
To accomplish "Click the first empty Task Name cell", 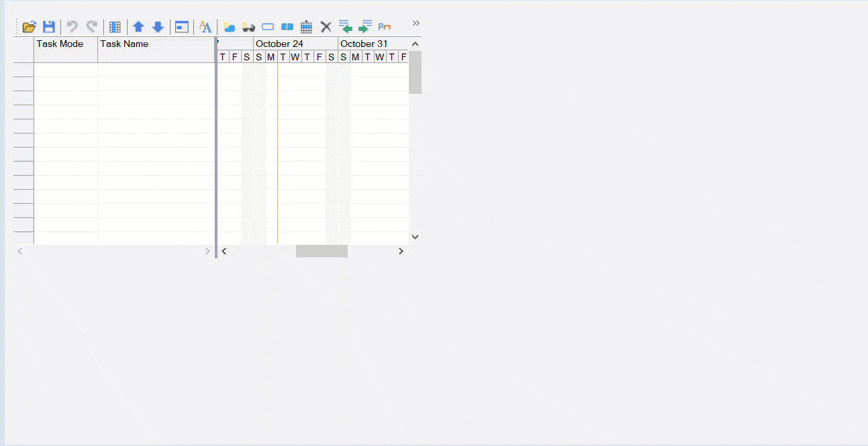I will point(156,70).
